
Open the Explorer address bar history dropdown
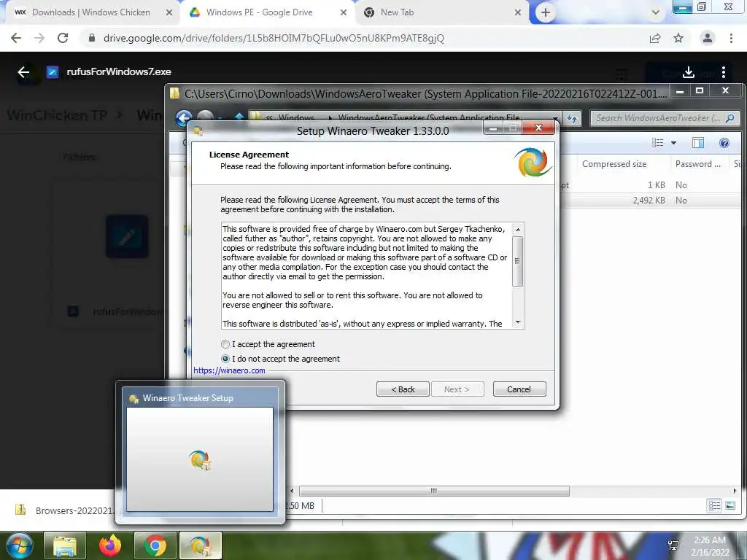coord(555,118)
